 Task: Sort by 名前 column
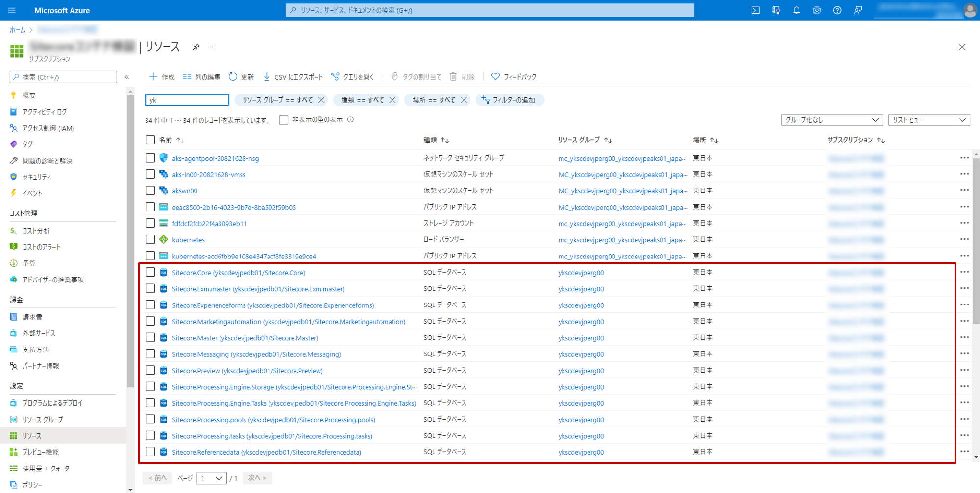point(171,140)
